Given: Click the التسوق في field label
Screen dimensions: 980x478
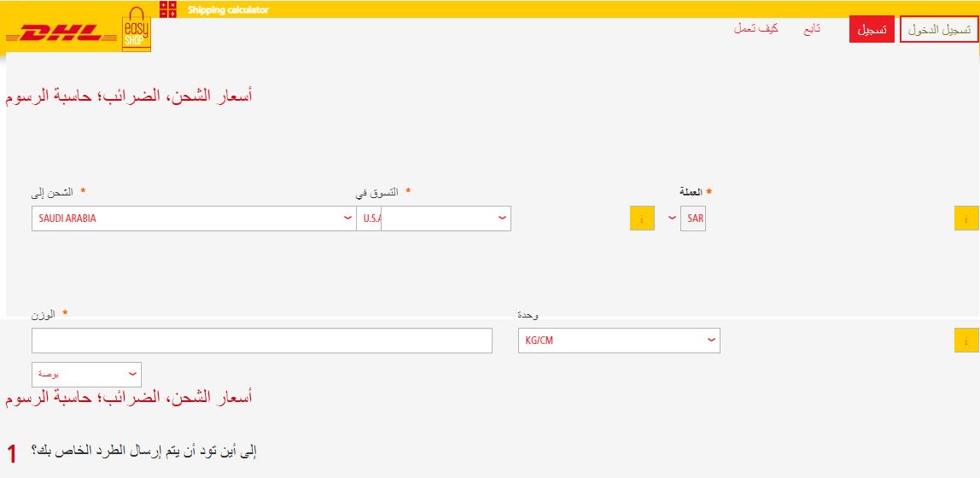Looking at the screenshot, I should coord(377,192).
